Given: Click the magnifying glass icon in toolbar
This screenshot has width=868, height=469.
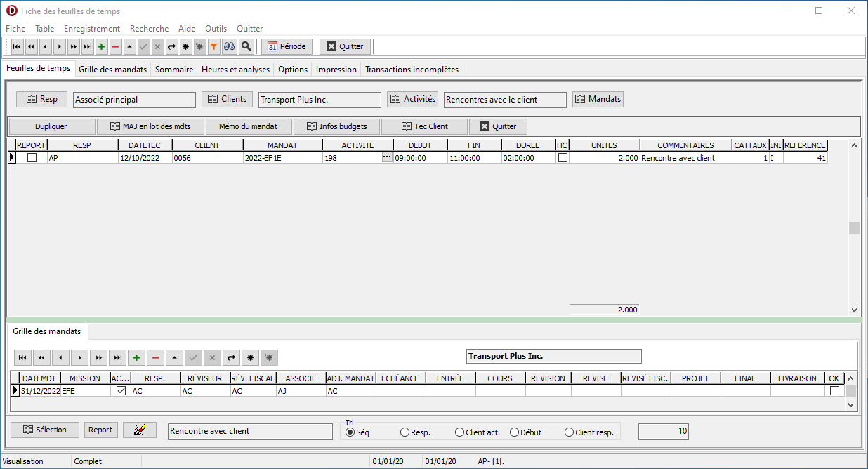Looking at the screenshot, I should click(x=246, y=46).
